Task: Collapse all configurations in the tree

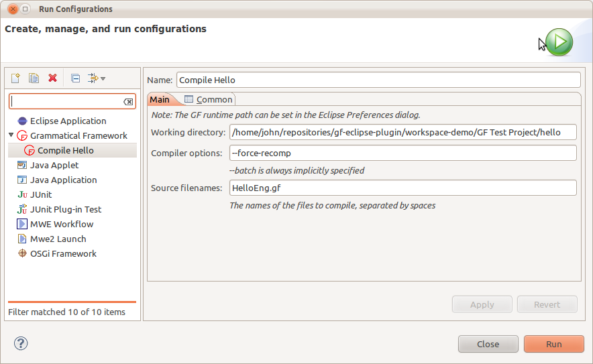Action: pos(75,78)
